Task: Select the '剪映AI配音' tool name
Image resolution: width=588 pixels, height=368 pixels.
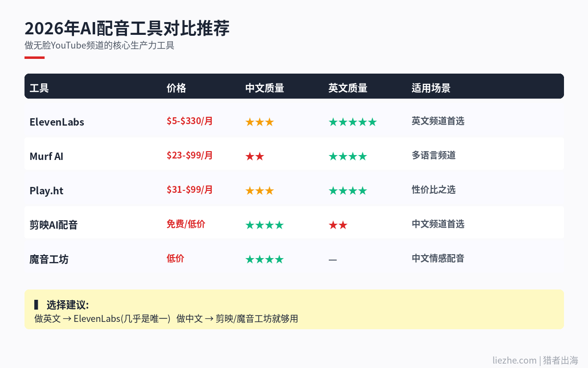Action: 53,225
